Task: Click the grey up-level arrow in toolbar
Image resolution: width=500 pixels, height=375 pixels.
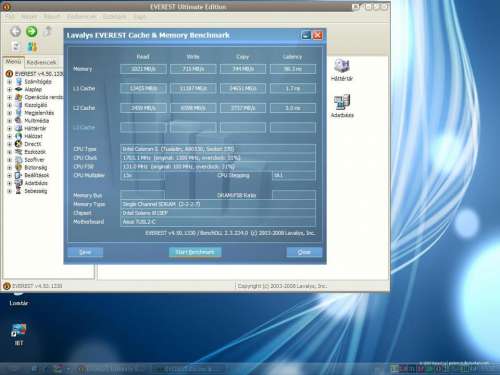Action: [x=48, y=32]
